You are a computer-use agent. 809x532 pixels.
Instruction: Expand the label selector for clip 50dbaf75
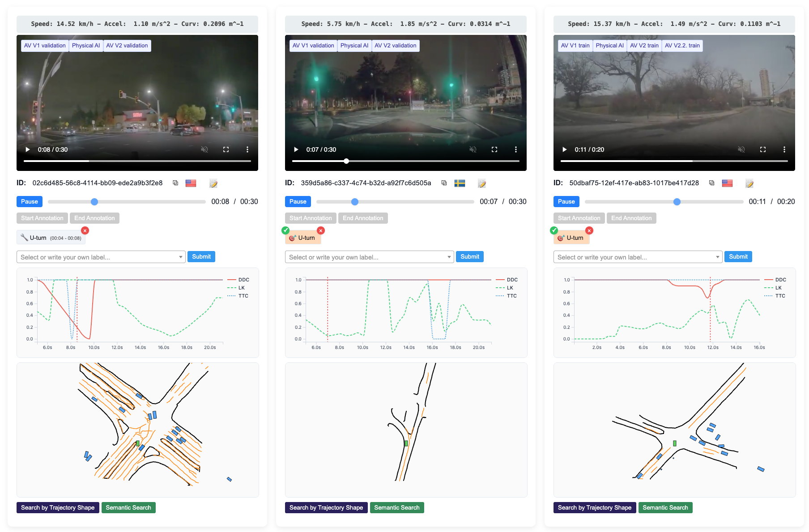point(717,257)
